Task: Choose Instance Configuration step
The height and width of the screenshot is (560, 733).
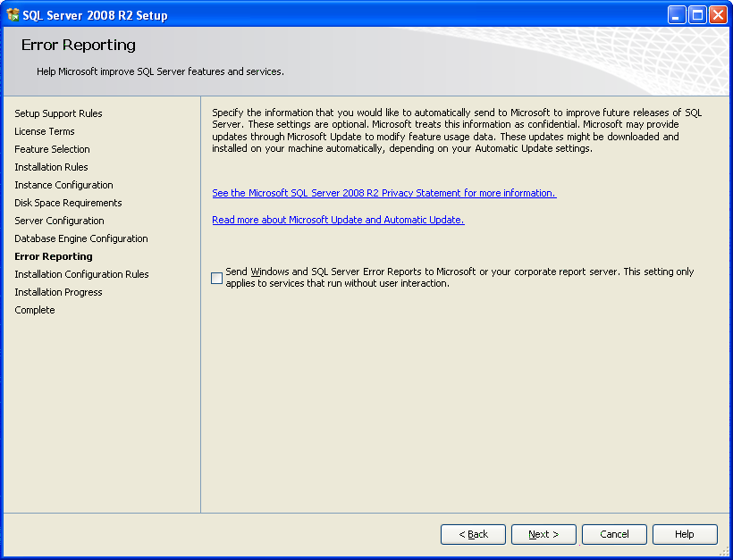Action: click(63, 185)
